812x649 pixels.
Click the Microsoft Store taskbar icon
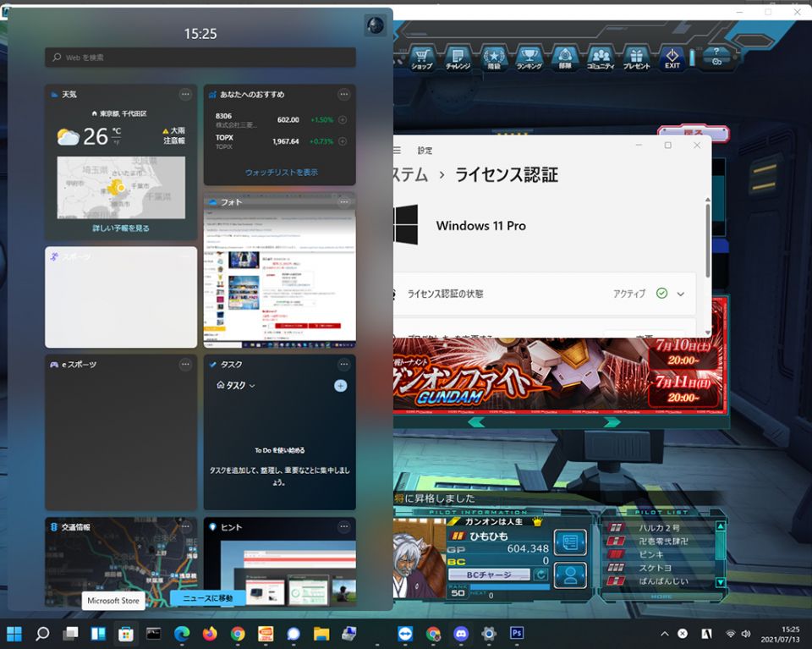(x=126, y=634)
